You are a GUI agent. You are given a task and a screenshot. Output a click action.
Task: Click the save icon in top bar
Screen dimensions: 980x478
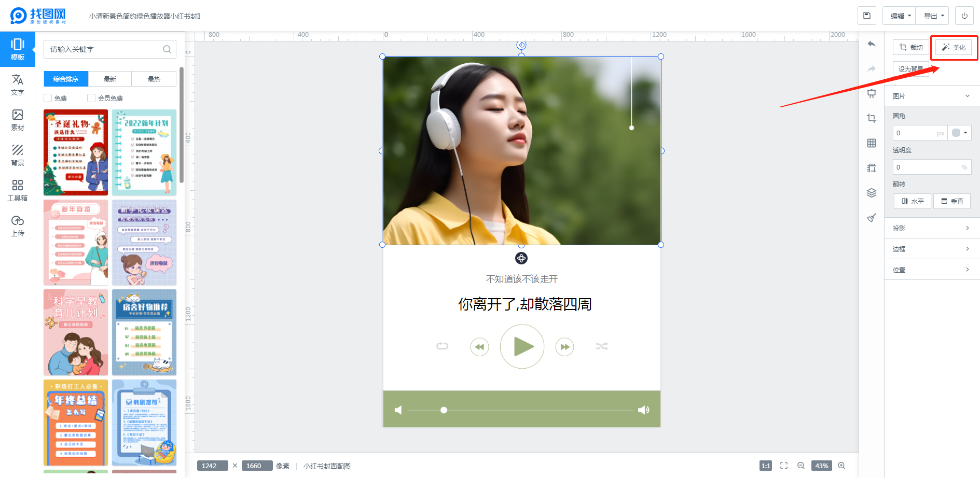tap(866, 16)
